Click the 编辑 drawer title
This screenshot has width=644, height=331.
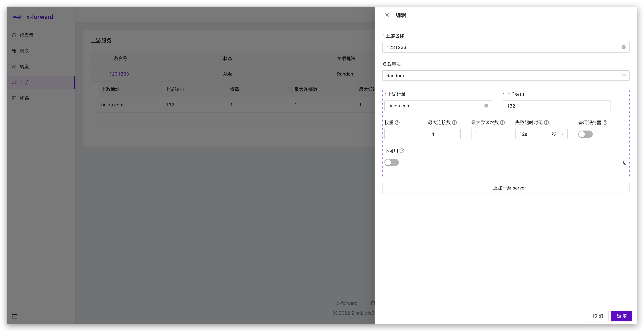click(401, 15)
